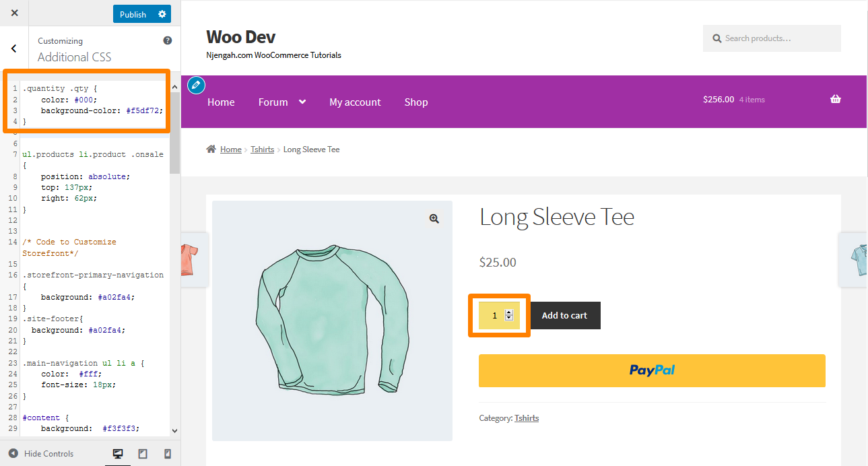Open publish settings gear icon
The height and width of the screenshot is (466, 868).
click(x=162, y=14)
